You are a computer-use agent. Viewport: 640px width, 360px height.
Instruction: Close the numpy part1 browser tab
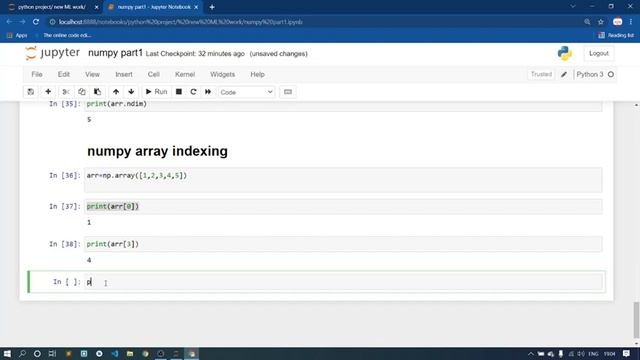click(196, 7)
